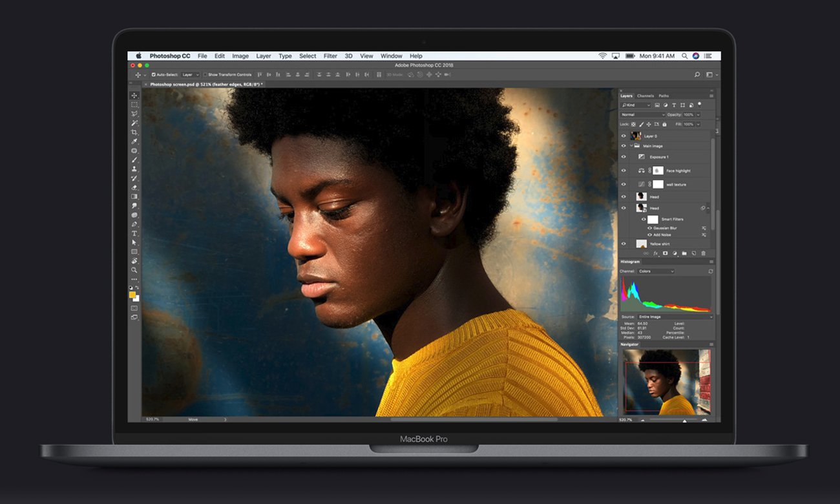
Task: Click the new adjustment layer icon
Action: click(675, 253)
